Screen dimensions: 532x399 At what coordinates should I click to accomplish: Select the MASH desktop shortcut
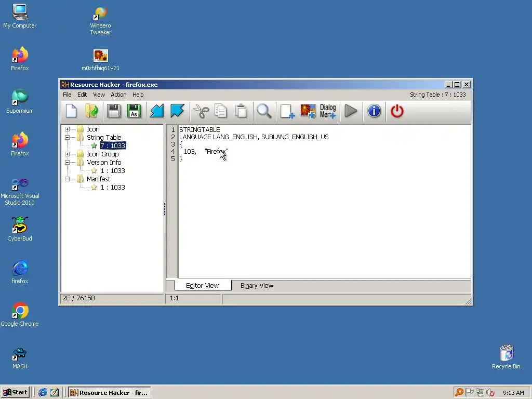pyautogui.click(x=20, y=358)
